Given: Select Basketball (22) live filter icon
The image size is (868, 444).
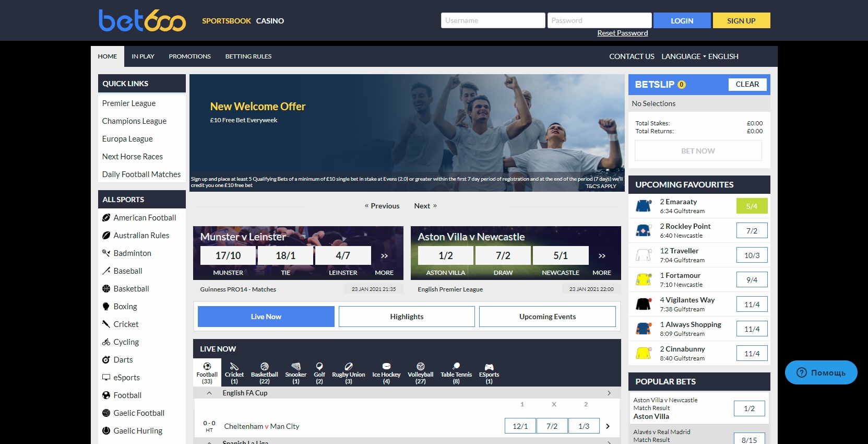Looking at the screenshot, I should click(x=265, y=367).
